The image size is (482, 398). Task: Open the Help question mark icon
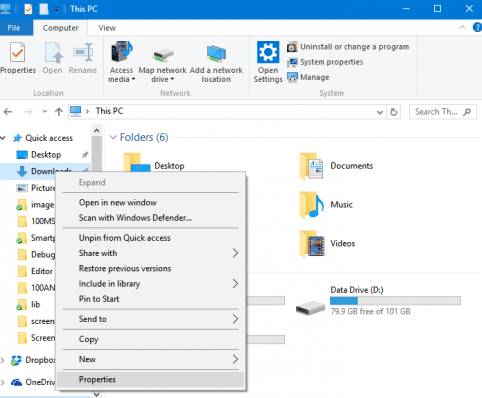coord(477,27)
